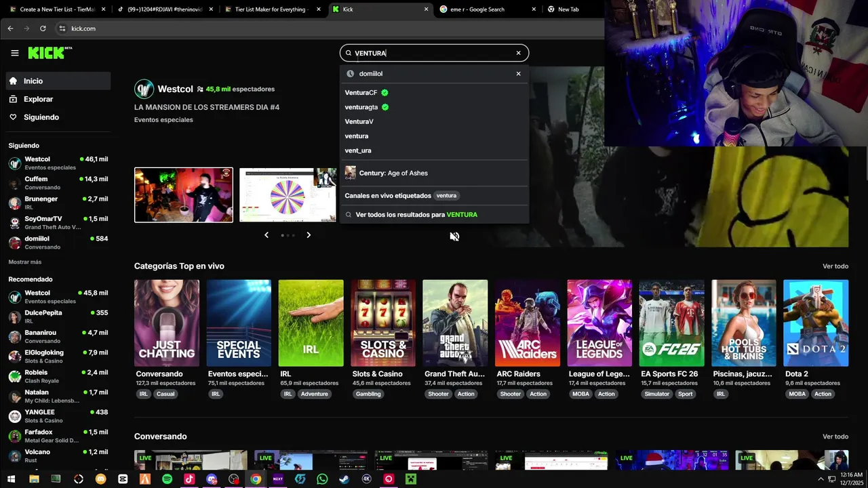
Task: Open DulcePepita recommended channel
Action: click(58, 317)
